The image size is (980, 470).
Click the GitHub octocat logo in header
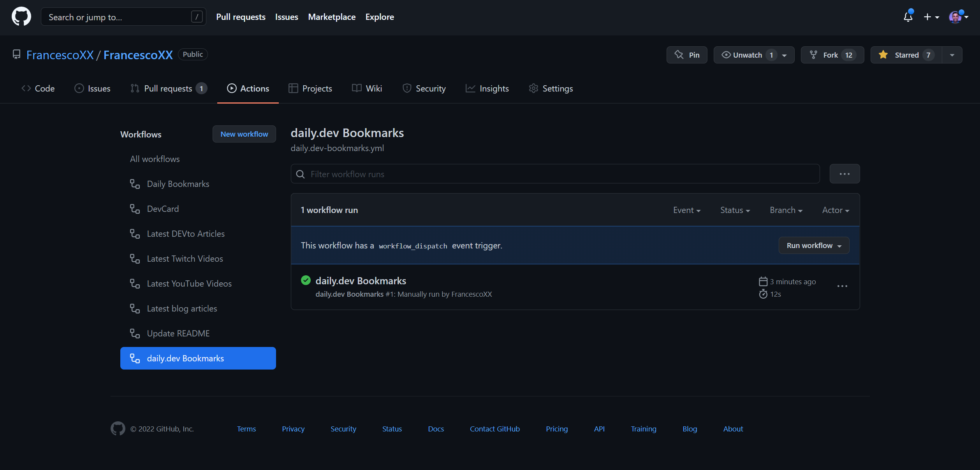coord(21,16)
